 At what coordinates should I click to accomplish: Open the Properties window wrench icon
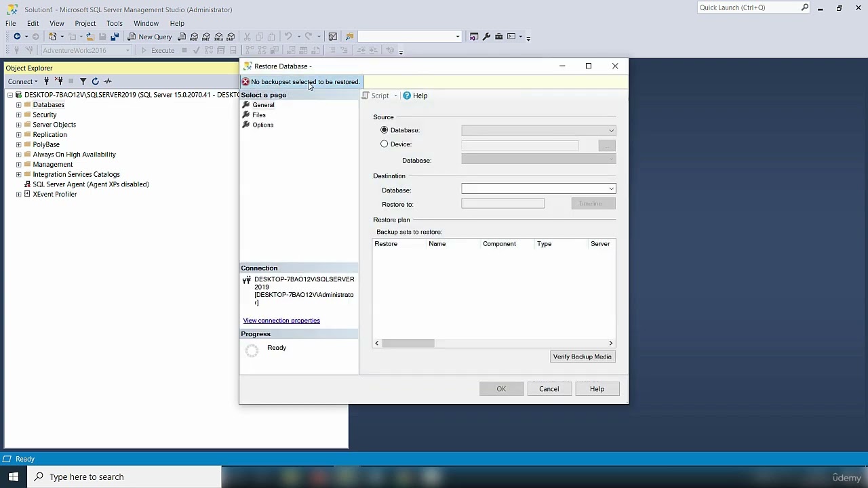(x=486, y=37)
